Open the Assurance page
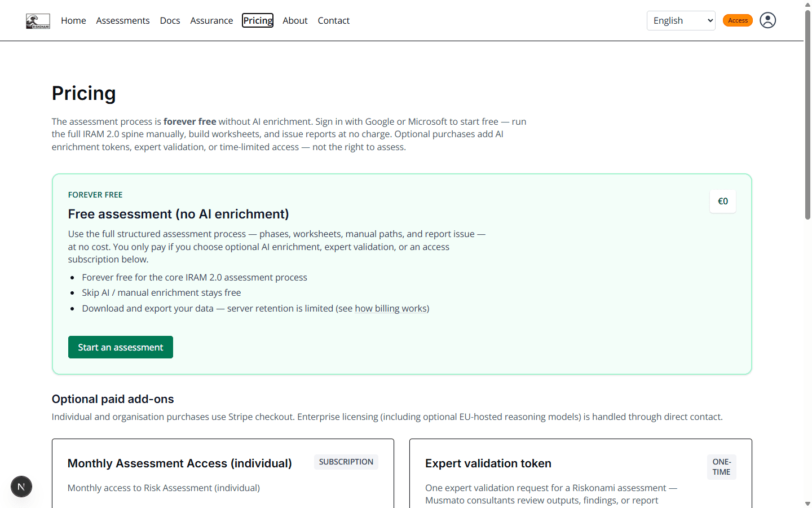 click(x=211, y=20)
